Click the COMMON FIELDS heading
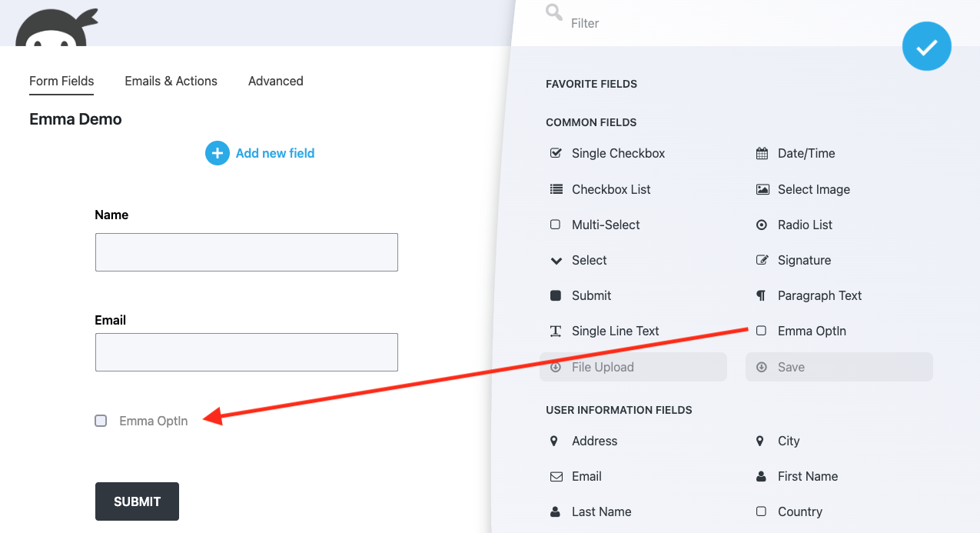 591,122
